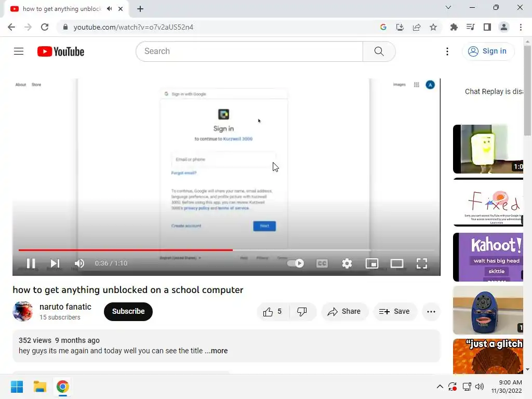The image size is (532, 399).
Task: Go forward in browser history
Action: pos(28,27)
